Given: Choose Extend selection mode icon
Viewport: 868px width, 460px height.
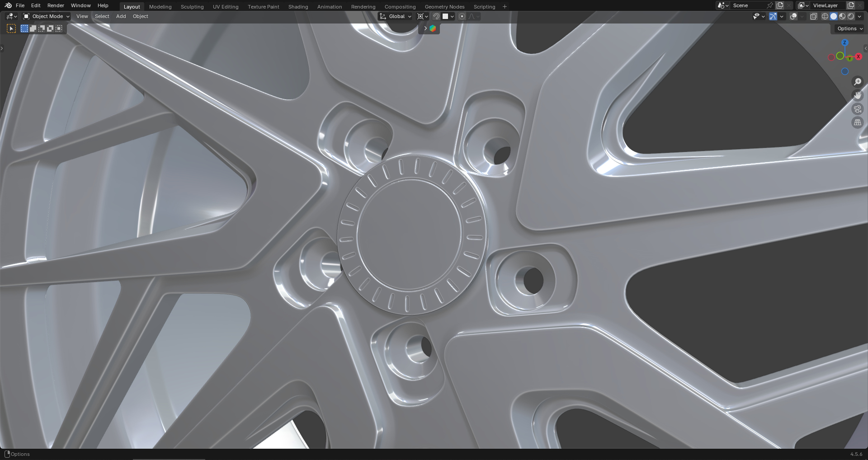Looking at the screenshot, I should (x=33, y=28).
